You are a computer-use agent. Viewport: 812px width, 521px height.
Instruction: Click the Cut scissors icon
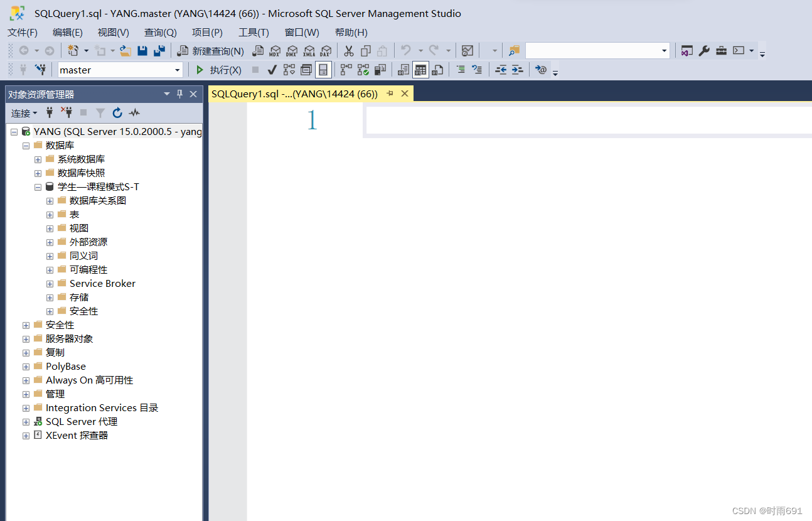[x=349, y=51]
